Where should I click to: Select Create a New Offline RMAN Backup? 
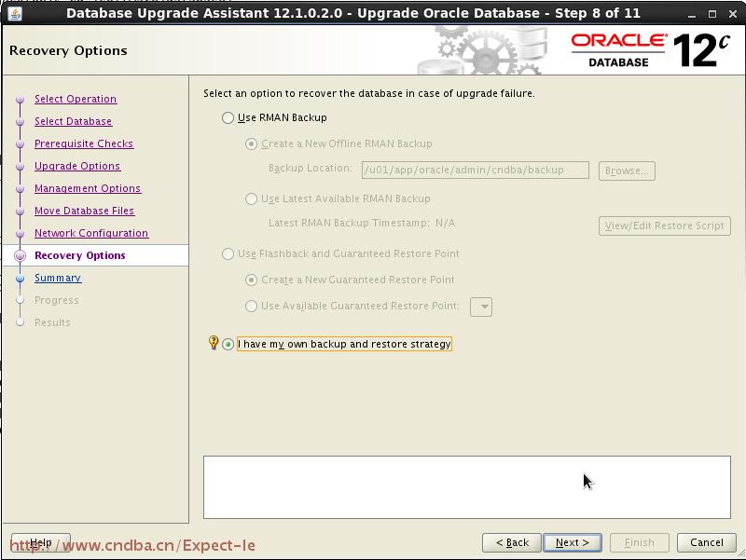pos(251,143)
